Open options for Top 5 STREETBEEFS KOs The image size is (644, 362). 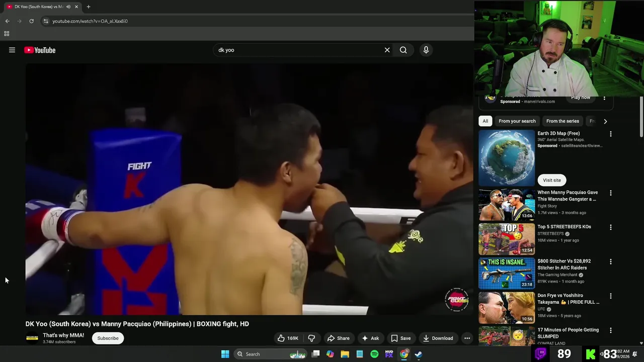pyautogui.click(x=611, y=227)
